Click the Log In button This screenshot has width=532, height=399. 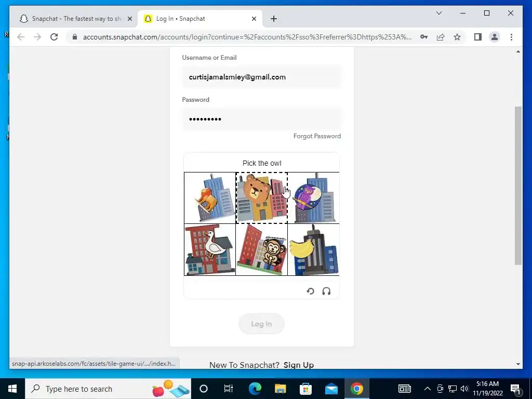(261, 324)
